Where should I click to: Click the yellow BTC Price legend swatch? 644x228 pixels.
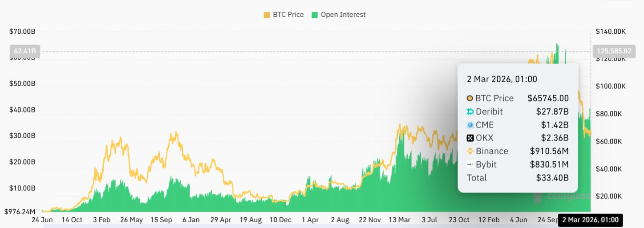point(267,15)
